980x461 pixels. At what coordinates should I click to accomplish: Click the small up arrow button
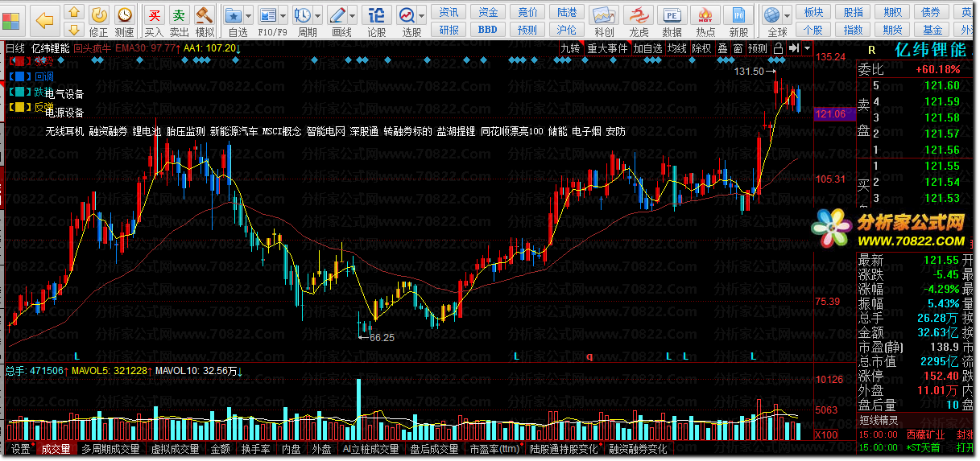tap(73, 11)
